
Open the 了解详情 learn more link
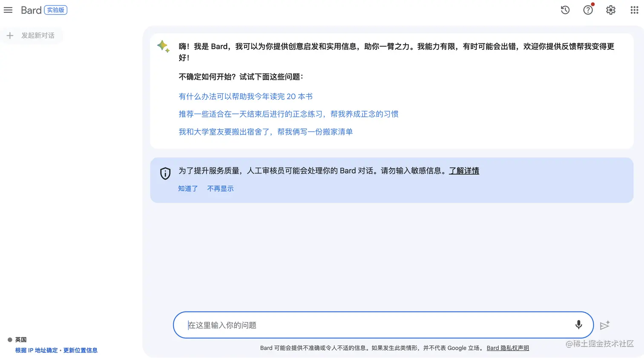coord(464,170)
